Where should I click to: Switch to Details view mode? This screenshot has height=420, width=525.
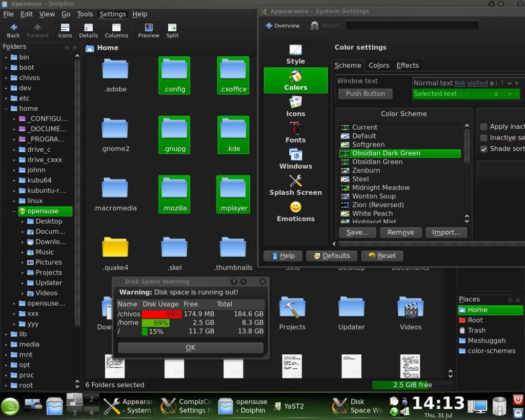coord(88,30)
